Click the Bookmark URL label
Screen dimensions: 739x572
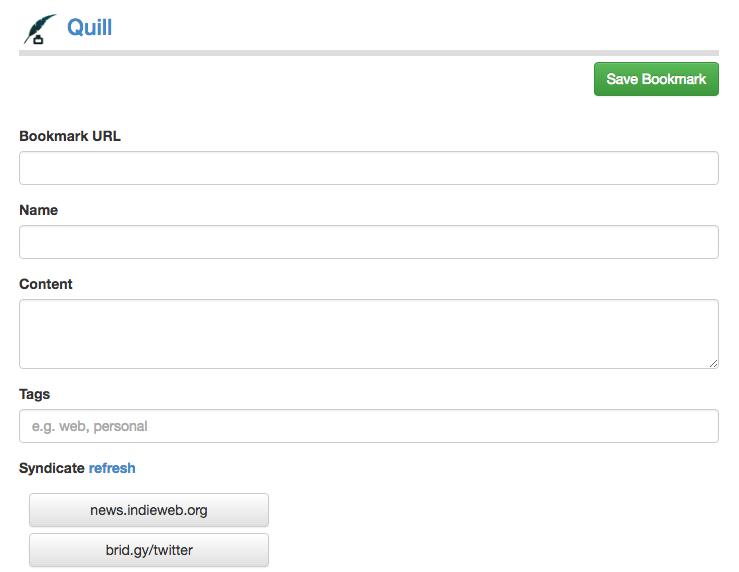pyautogui.click(x=70, y=136)
